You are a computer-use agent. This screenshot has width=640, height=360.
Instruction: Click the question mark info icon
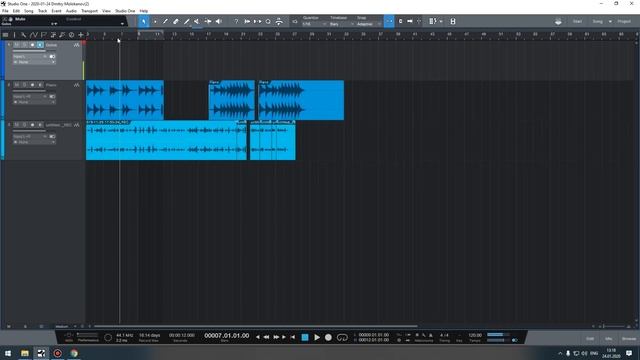click(236, 21)
